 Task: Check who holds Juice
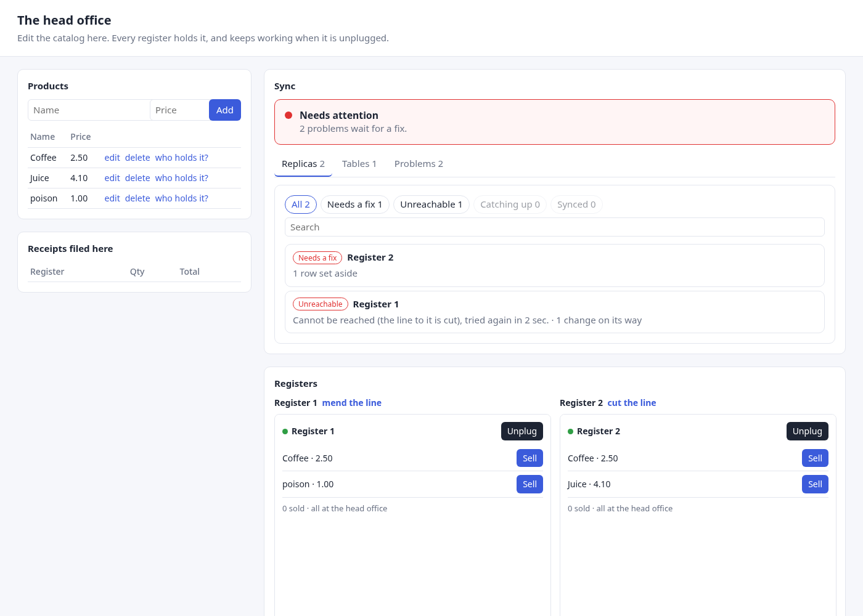coord(182,178)
